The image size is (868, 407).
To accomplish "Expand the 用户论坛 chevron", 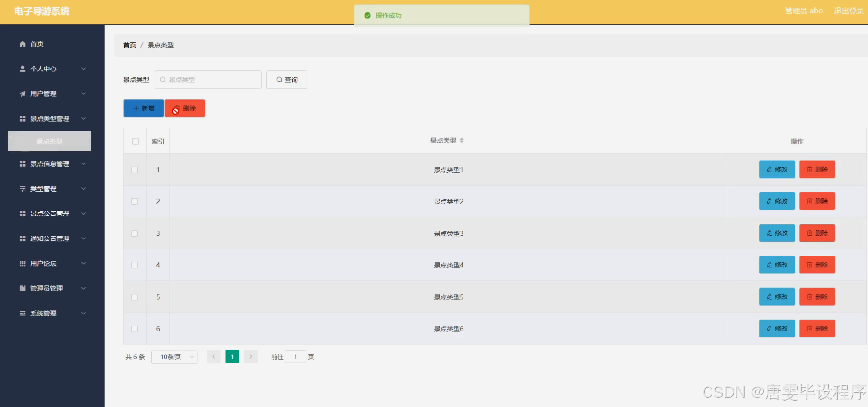I will click(84, 263).
